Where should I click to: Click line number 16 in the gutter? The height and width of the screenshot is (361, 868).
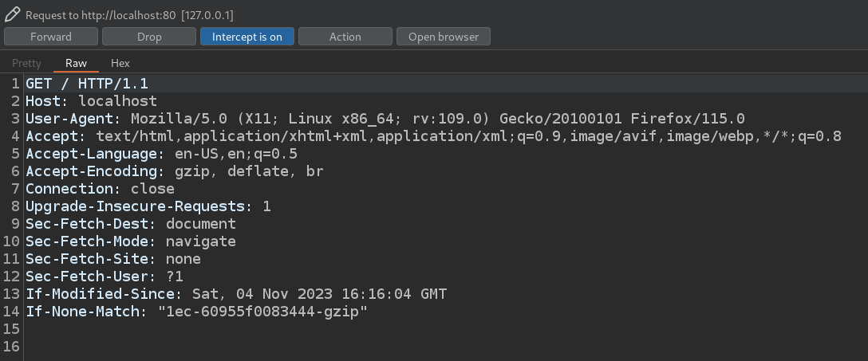click(12, 347)
